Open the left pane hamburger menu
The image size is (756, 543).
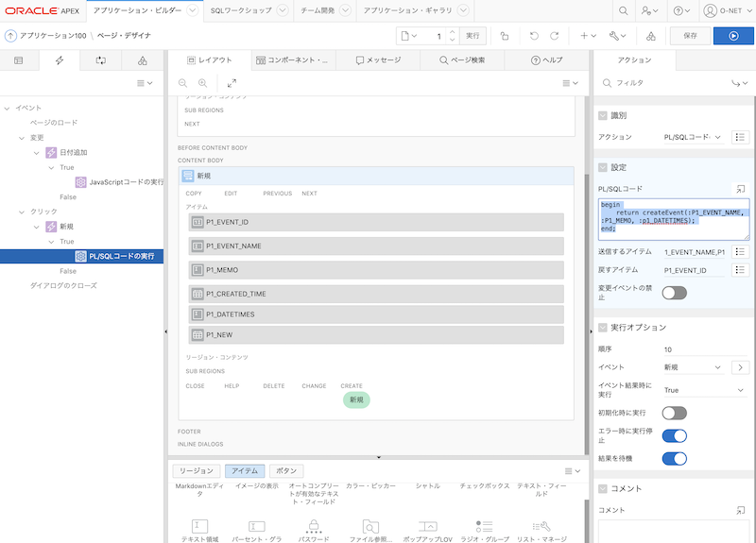[145, 83]
